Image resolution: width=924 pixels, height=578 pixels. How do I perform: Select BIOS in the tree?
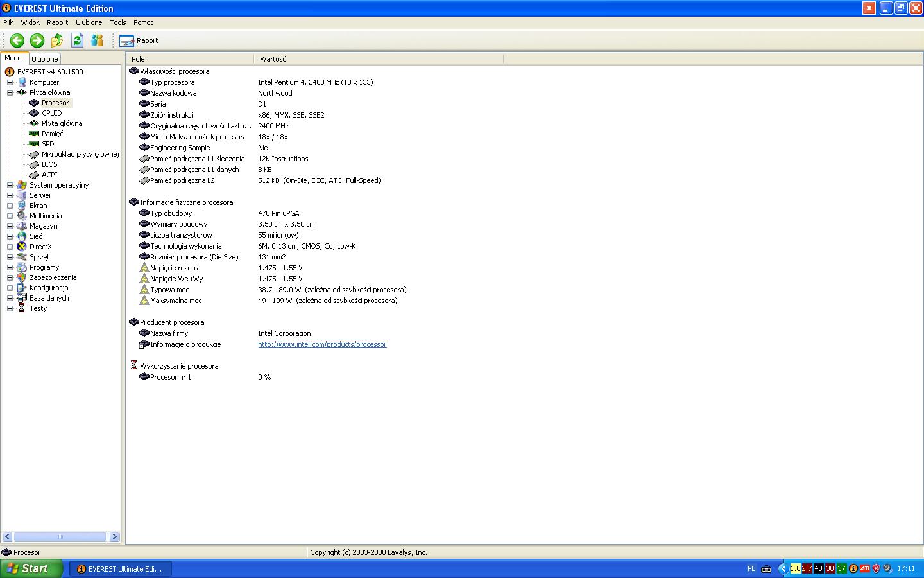tap(49, 164)
